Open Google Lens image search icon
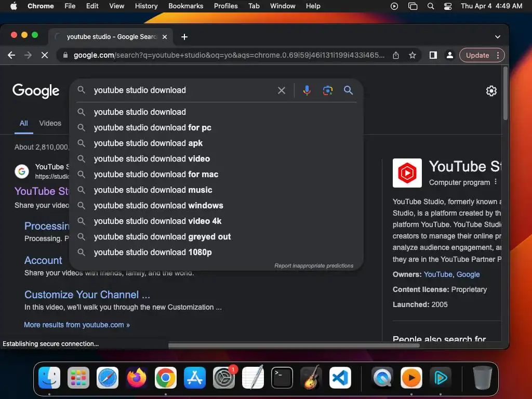This screenshot has width=532, height=399. click(x=327, y=90)
